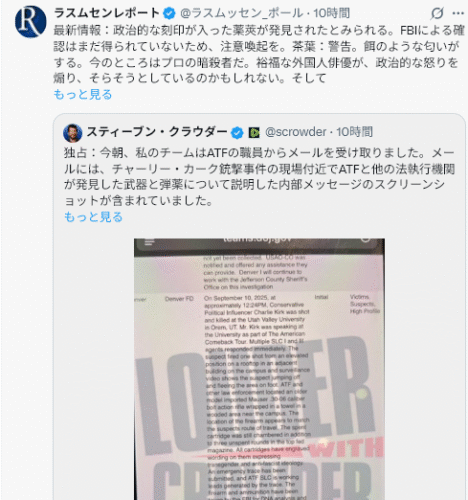Click the blue verified badge beside ラスムセンレポート
This screenshot has width=468, height=500.
169,13
